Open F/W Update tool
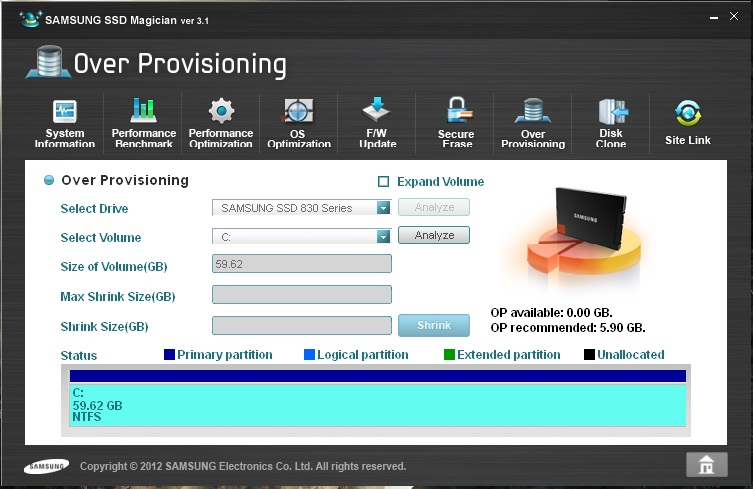Viewport: 753px width, 489px height. [x=377, y=122]
